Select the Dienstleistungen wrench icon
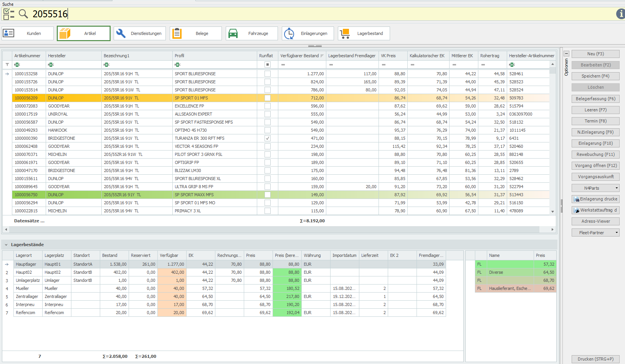This screenshot has width=625, height=364. (121, 33)
